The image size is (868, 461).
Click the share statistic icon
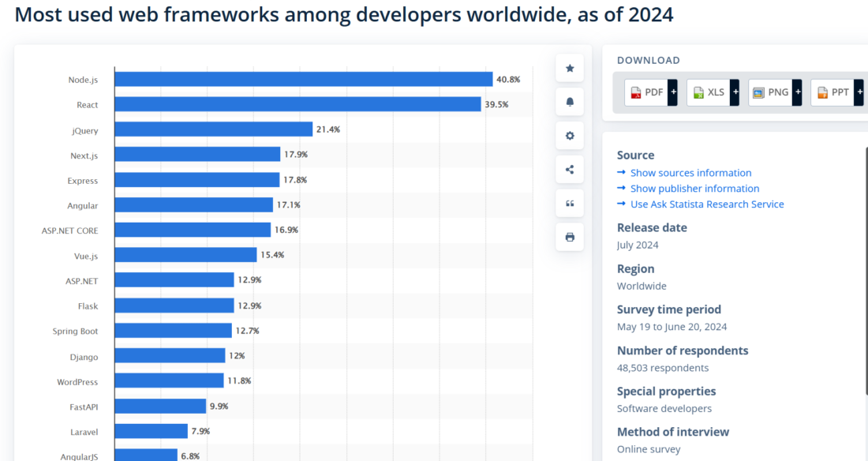pos(570,170)
